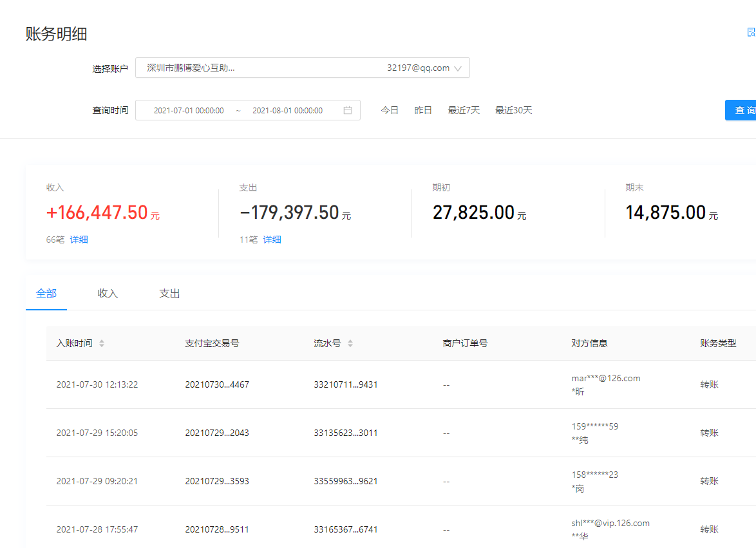Open 详细 link under 支出 summary
Viewport: 756px width, 548px height.
click(x=272, y=240)
